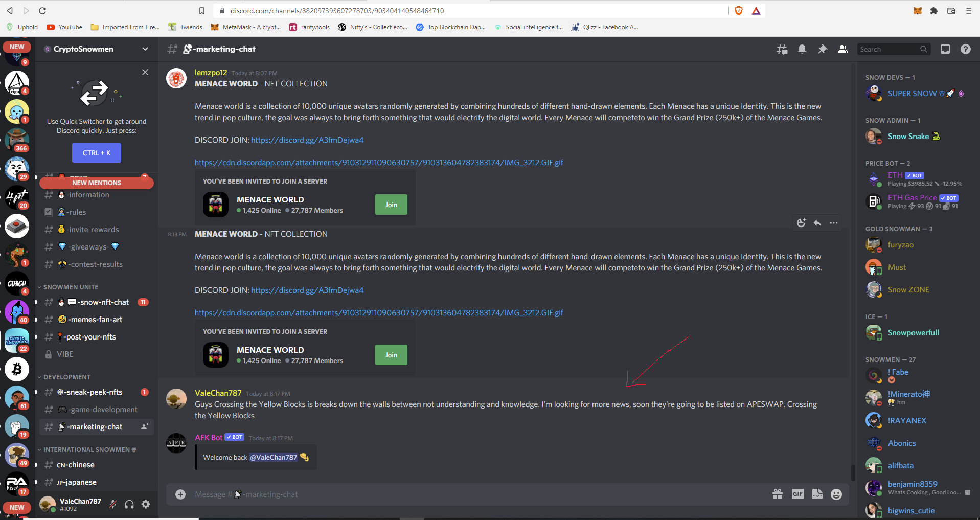Open the locked VIBE channel

pos(97,354)
